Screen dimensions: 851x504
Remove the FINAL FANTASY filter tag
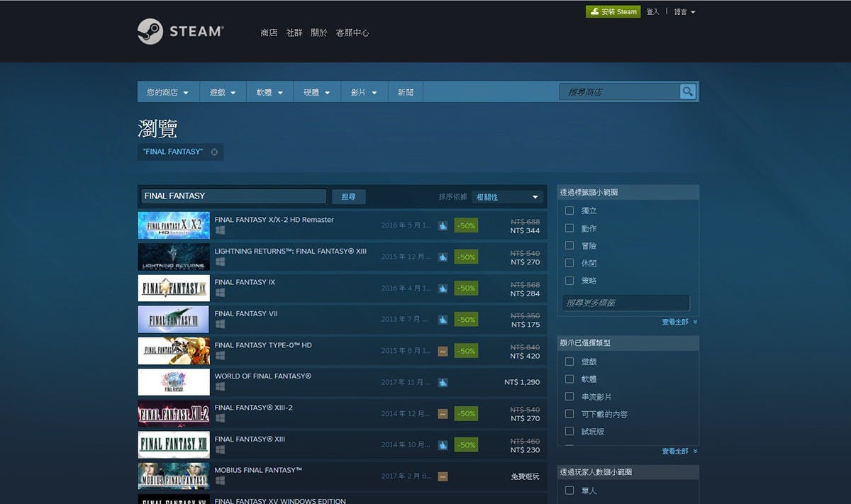pos(214,152)
